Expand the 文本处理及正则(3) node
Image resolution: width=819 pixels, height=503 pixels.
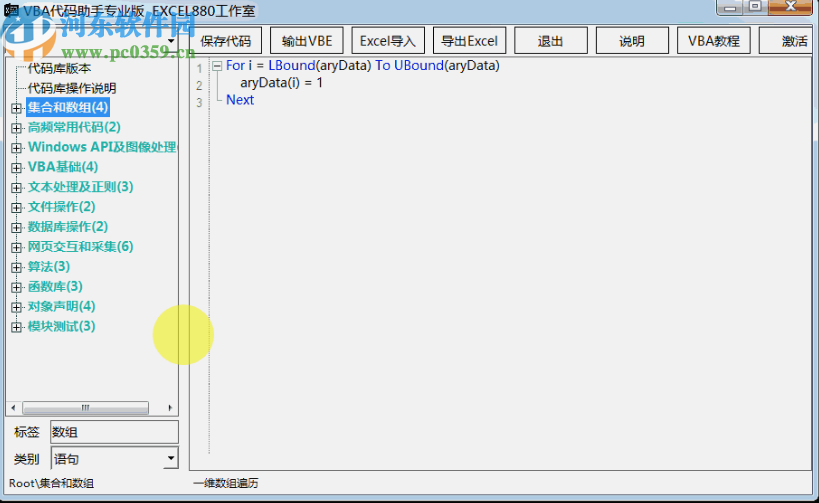click(16, 188)
